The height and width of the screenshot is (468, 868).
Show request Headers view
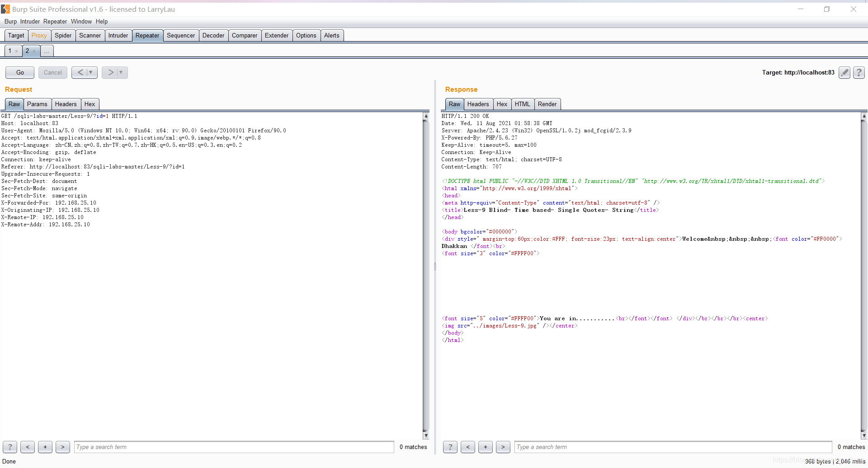66,104
